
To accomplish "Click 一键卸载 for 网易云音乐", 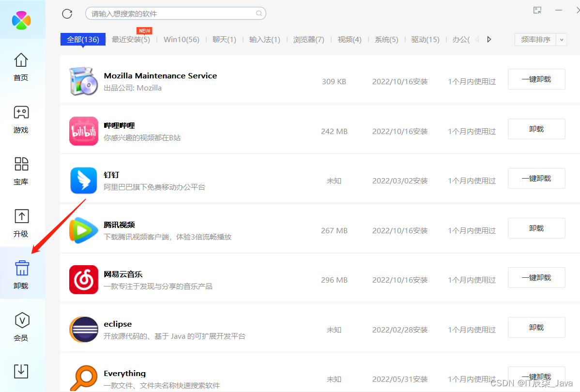I will point(536,277).
